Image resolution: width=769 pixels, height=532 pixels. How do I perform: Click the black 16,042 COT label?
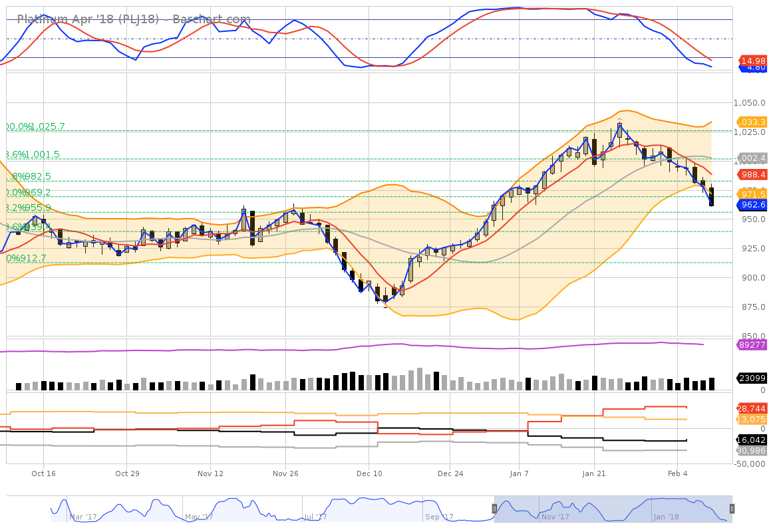coord(752,440)
